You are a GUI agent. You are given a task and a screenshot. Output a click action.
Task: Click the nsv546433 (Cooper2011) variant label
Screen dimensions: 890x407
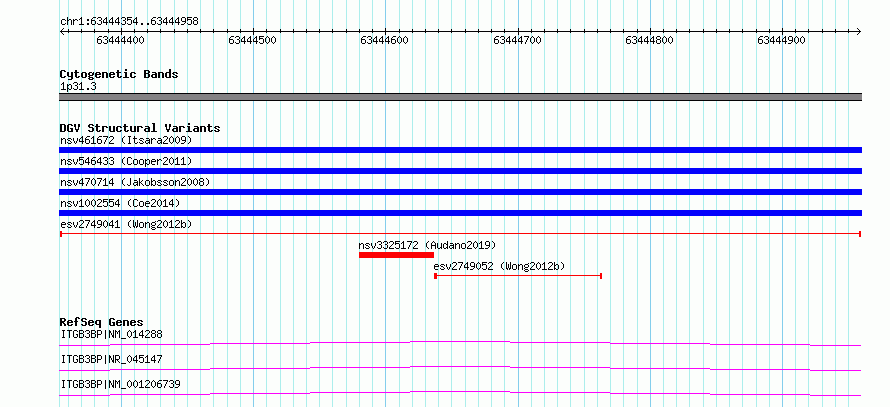(126, 161)
